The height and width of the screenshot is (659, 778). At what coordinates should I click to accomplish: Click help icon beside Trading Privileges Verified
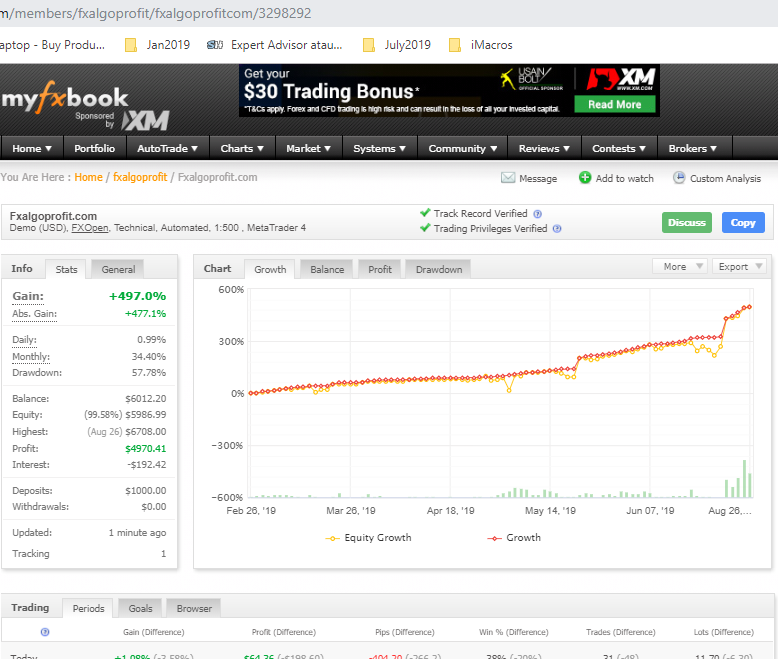[x=557, y=229]
